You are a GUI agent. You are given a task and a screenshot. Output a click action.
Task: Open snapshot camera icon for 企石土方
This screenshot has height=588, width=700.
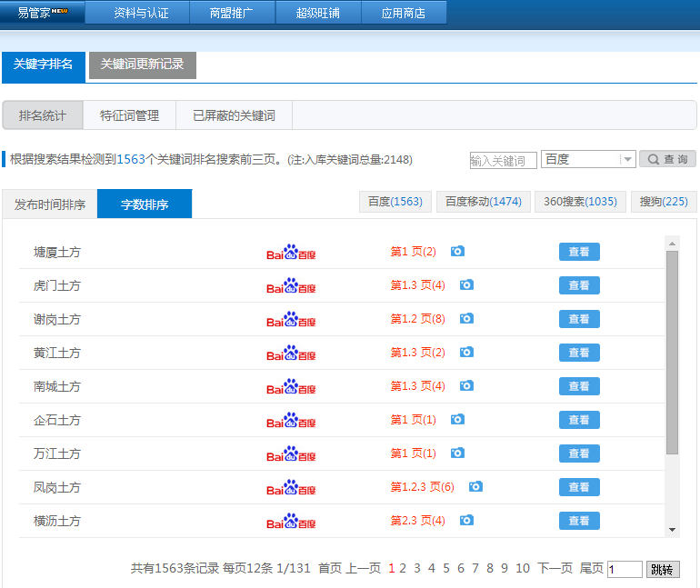pos(457,420)
